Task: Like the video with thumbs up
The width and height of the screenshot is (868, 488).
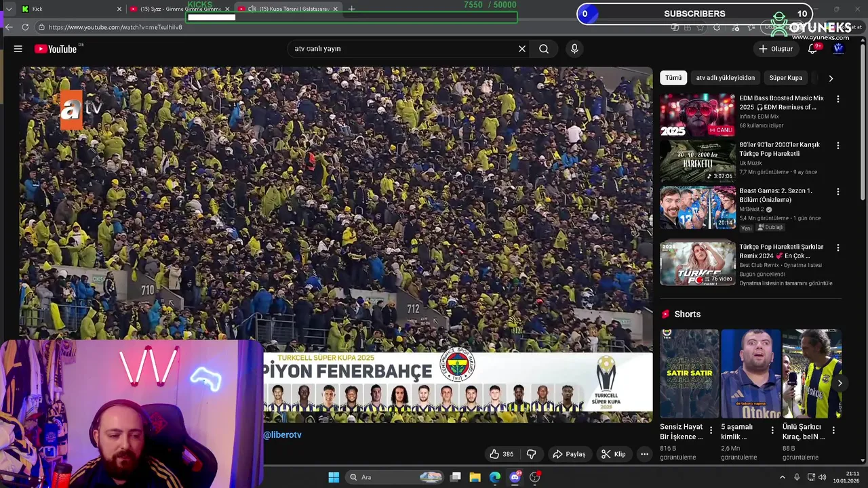Action: 502,454
